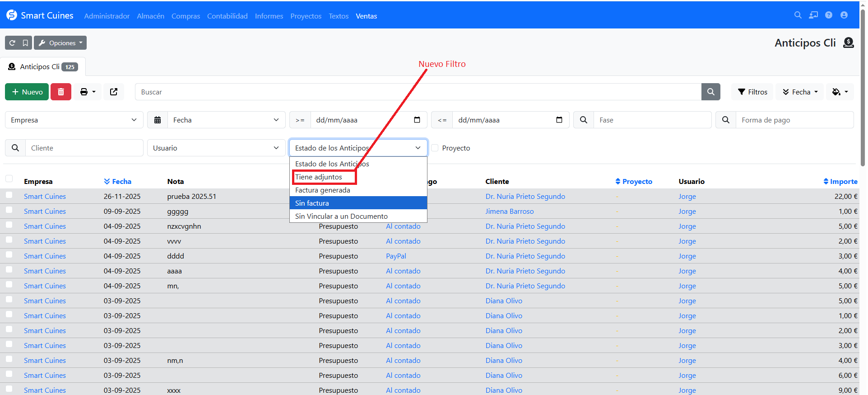Select the Tiene adjuntos option
The width and height of the screenshot is (868, 395).
319,177
